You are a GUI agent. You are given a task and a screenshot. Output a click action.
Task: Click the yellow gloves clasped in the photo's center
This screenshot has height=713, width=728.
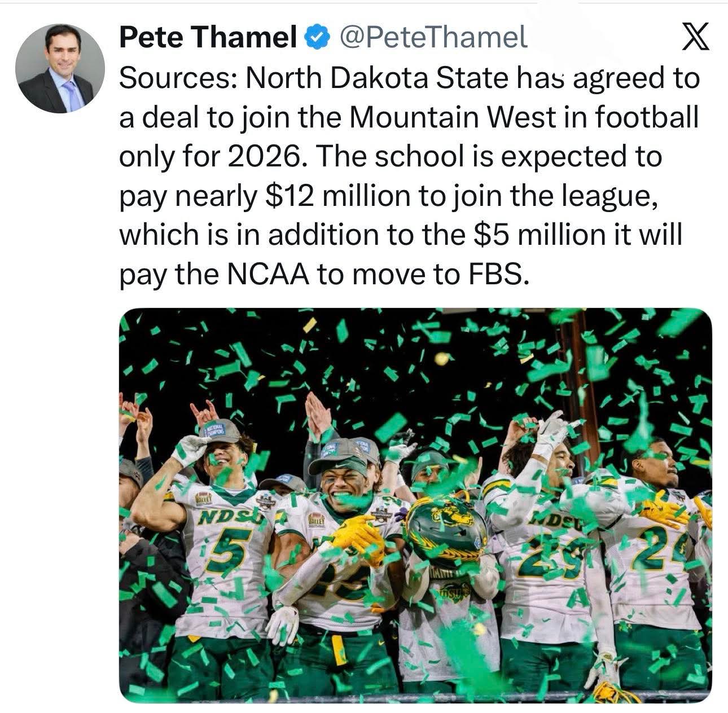pos(357,539)
